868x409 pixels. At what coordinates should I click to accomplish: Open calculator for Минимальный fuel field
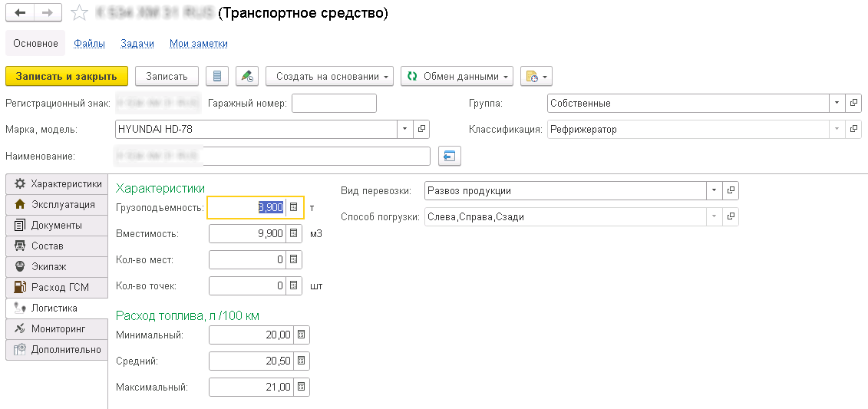coord(301,335)
